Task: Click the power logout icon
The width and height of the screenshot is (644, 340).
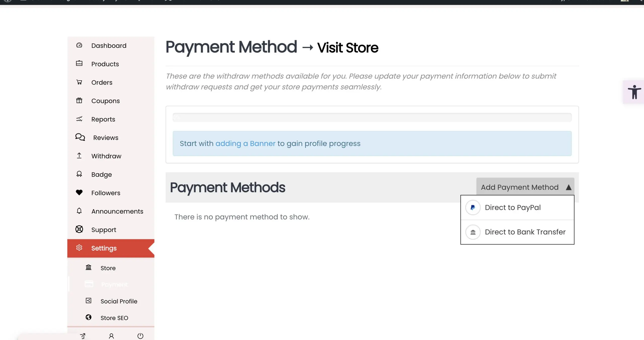Action: click(x=140, y=336)
